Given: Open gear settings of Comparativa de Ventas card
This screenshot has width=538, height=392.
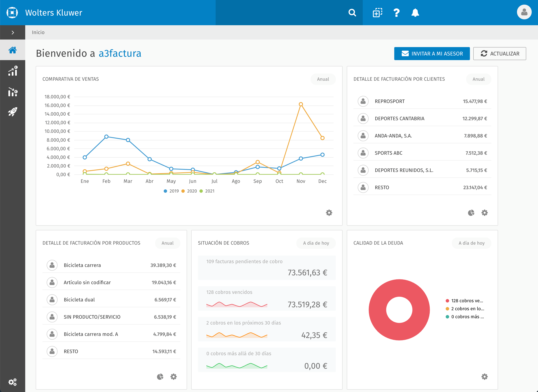Looking at the screenshot, I should point(329,213).
